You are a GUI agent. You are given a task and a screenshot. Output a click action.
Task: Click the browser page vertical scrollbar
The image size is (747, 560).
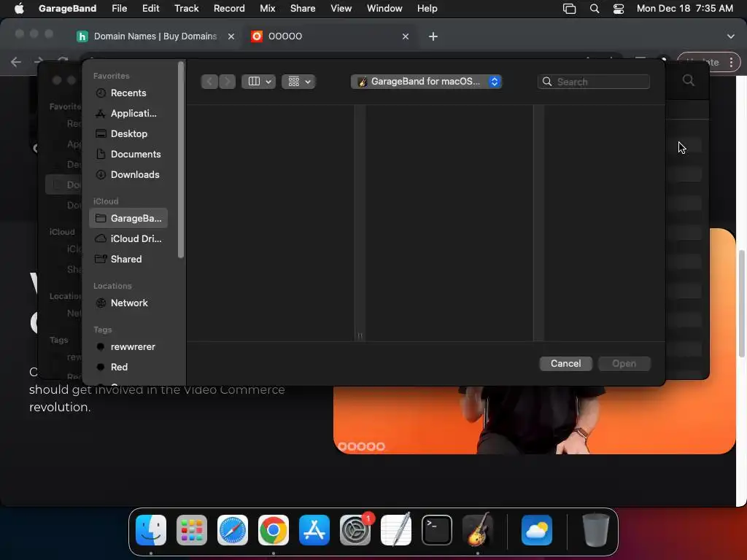[741, 303]
